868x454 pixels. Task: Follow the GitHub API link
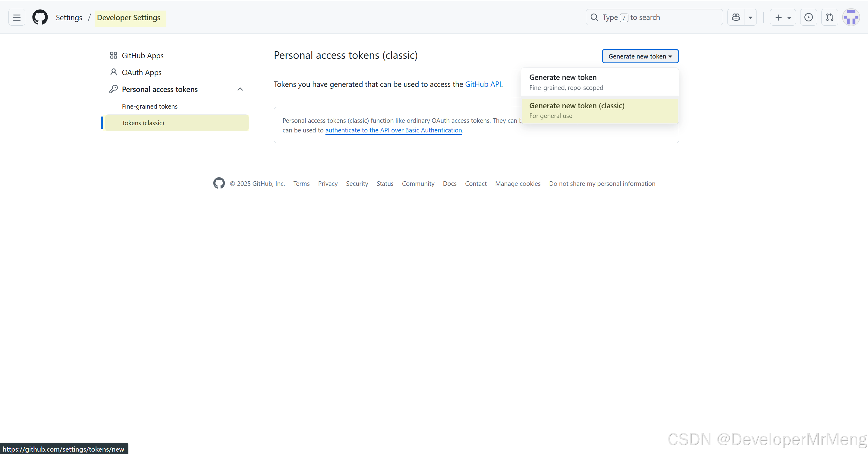click(483, 84)
